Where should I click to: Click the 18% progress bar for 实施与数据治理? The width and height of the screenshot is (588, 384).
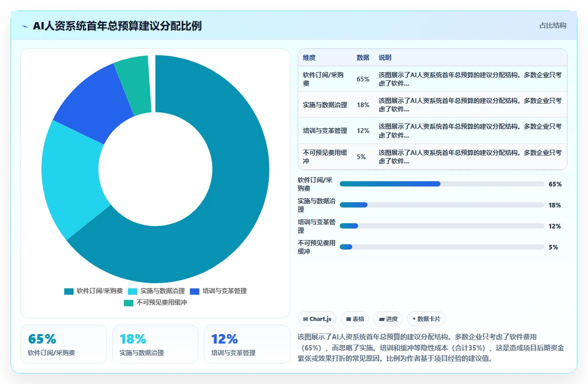(x=442, y=205)
